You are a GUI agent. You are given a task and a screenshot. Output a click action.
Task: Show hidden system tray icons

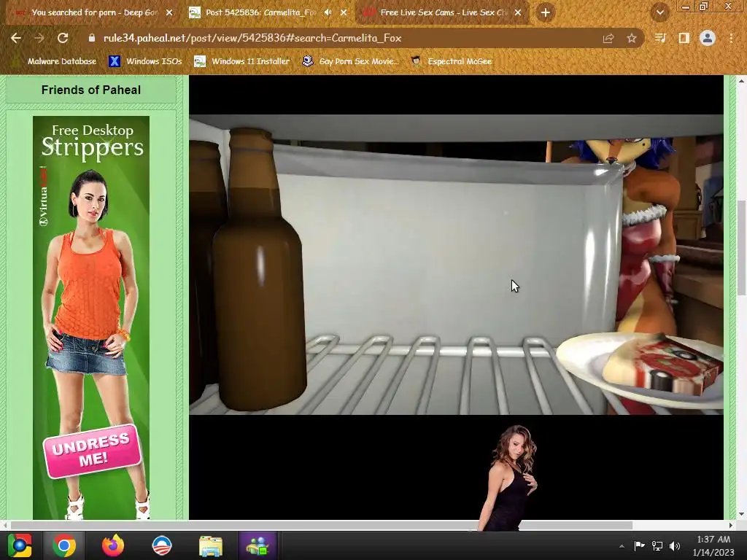(622, 546)
